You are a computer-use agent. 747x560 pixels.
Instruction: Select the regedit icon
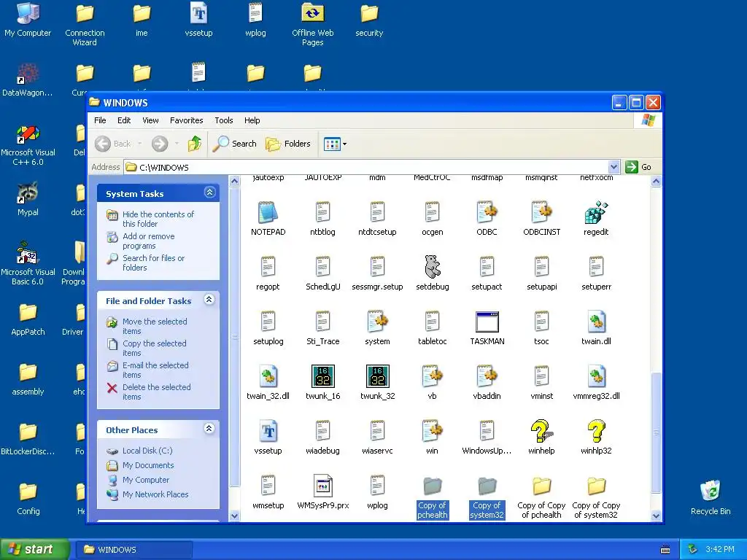[x=596, y=212]
